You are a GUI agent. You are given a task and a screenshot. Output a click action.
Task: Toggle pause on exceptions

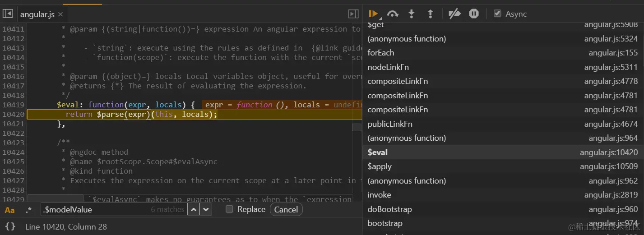click(x=473, y=14)
